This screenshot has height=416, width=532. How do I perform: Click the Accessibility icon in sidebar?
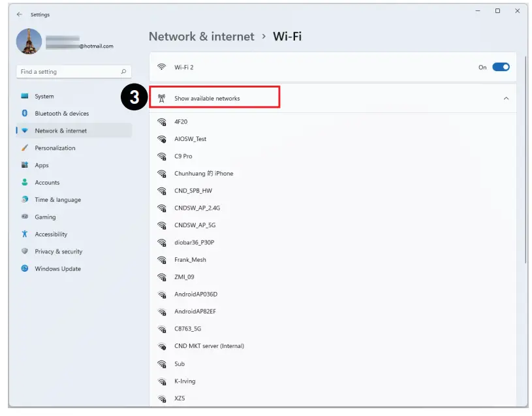pyautogui.click(x=25, y=234)
